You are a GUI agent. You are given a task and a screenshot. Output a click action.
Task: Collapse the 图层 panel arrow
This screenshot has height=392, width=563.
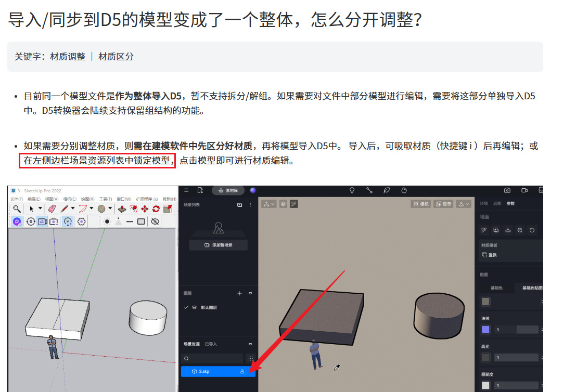click(250, 293)
